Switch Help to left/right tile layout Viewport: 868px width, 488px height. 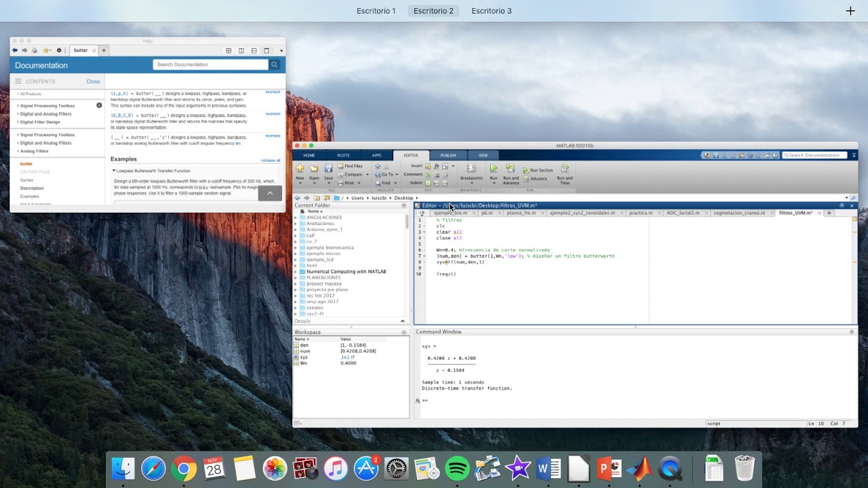241,50
